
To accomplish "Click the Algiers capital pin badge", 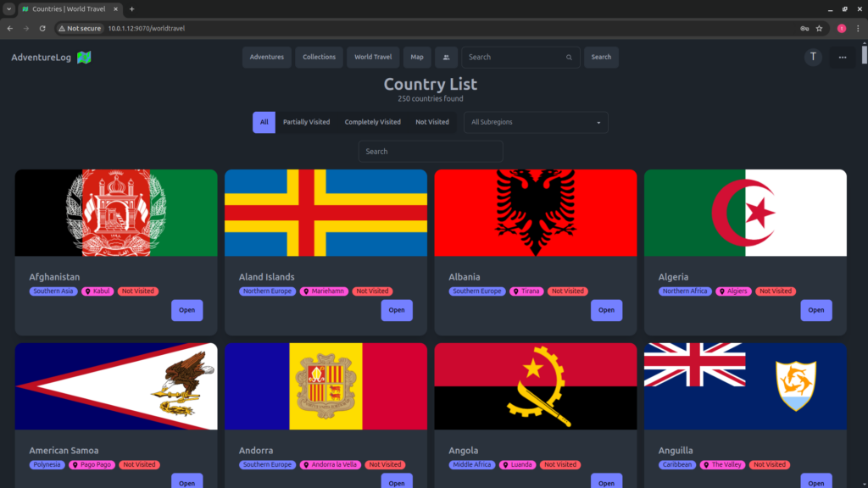I will [x=733, y=291].
